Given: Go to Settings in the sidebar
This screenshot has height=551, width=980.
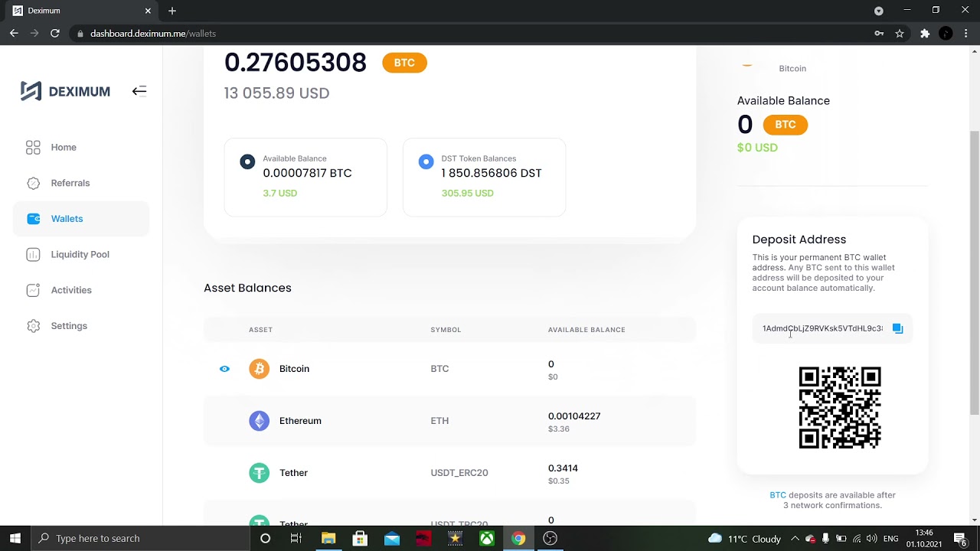Looking at the screenshot, I should pyautogui.click(x=69, y=326).
